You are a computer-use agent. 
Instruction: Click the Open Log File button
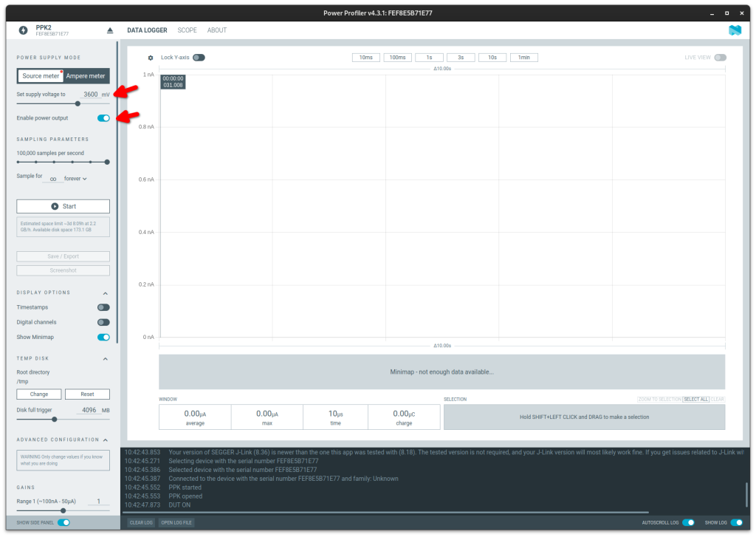[176, 522]
